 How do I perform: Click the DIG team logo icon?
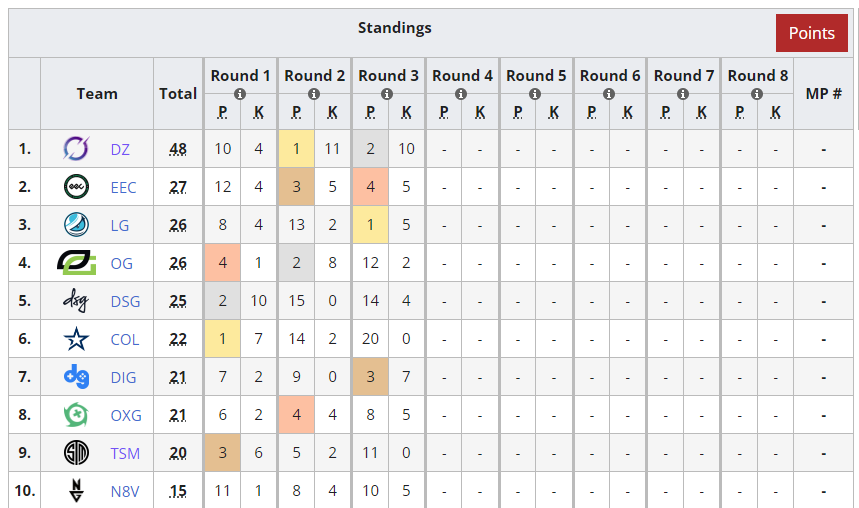coord(76,377)
